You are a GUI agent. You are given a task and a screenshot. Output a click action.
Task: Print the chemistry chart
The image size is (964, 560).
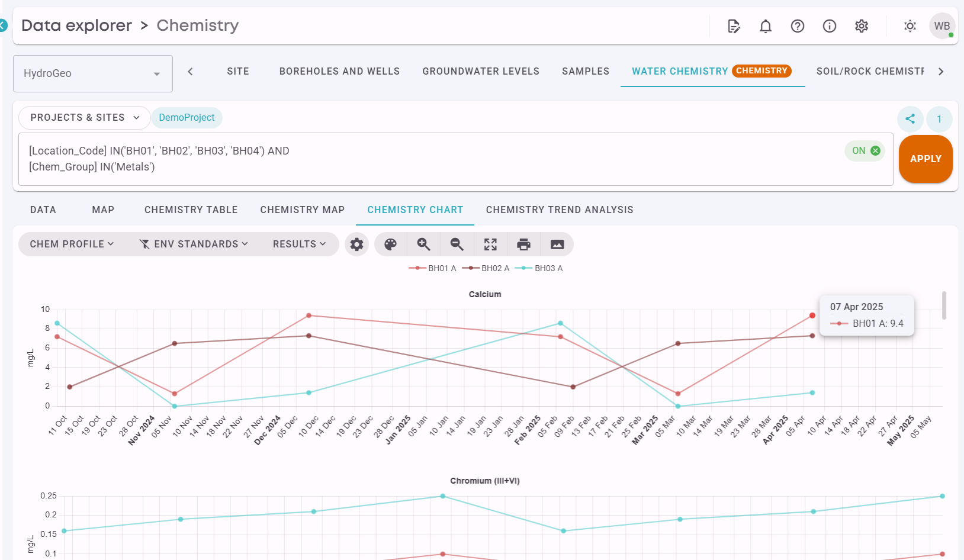pyautogui.click(x=523, y=244)
